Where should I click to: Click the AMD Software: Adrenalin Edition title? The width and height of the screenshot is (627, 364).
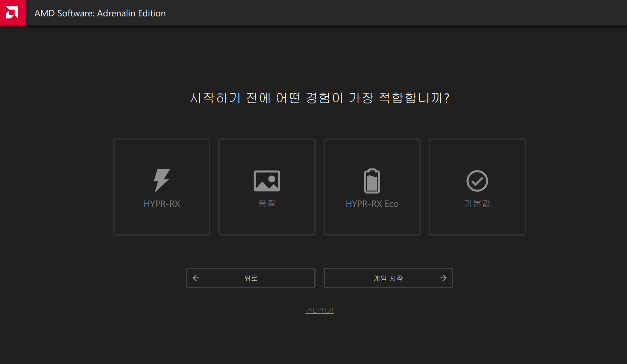(100, 13)
